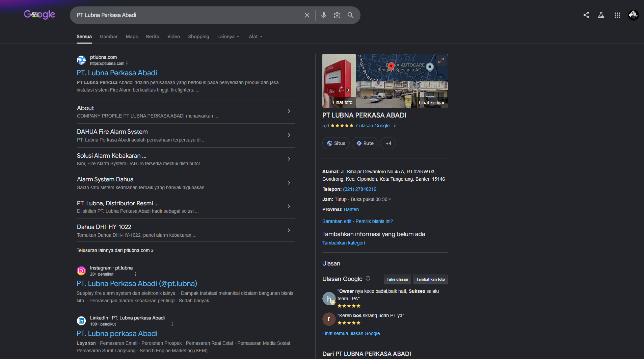Click the magnifier search button
The height and width of the screenshot is (359, 644).
coord(351,15)
